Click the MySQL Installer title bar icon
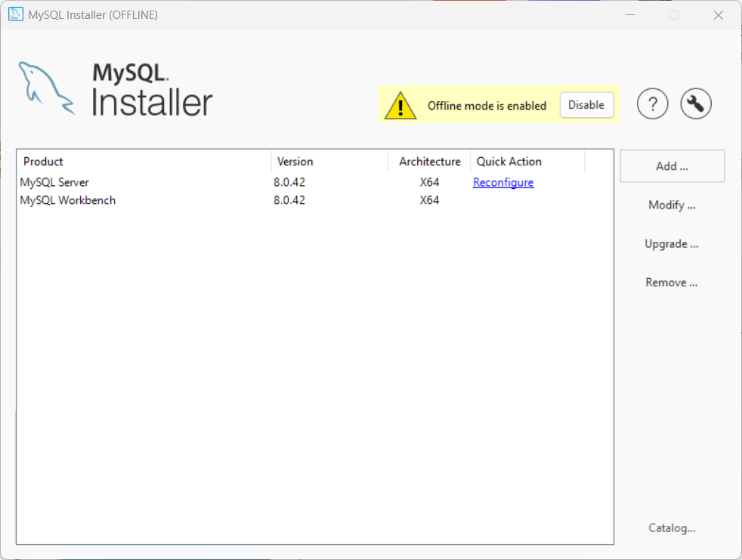Image resolution: width=742 pixels, height=560 pixels. (16, 14)
